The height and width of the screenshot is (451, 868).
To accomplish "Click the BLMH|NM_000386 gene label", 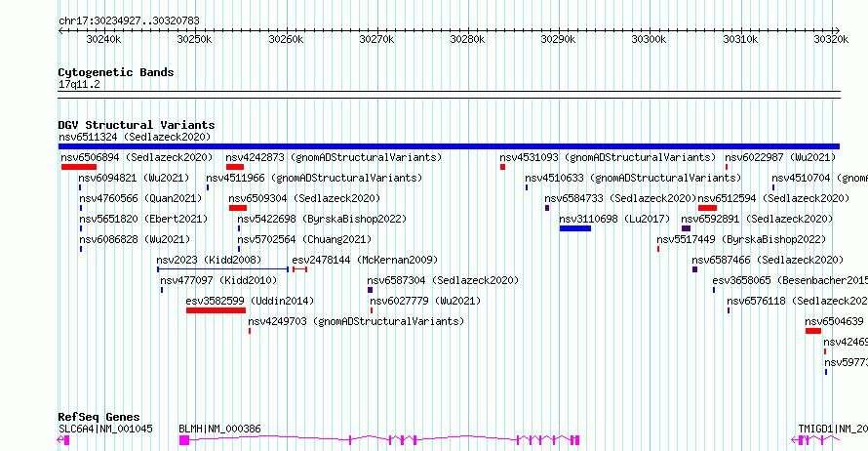I will coord(219,429).
